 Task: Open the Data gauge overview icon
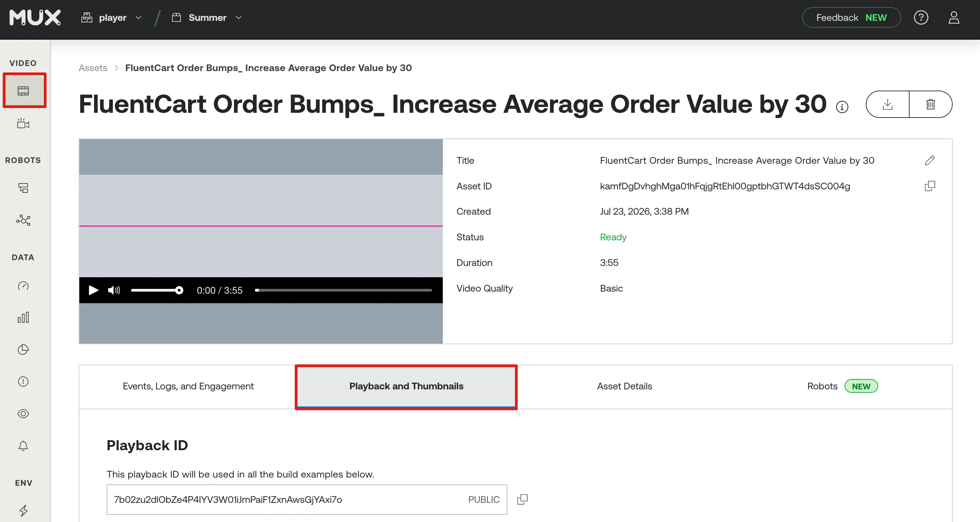click(23, 286)
